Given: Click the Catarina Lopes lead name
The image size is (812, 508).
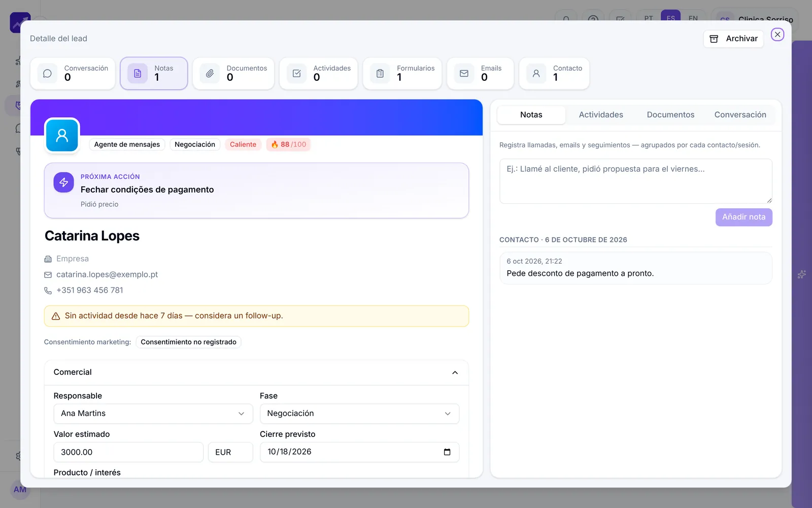Looking at the screenshot, I should [x=92, y=236].
